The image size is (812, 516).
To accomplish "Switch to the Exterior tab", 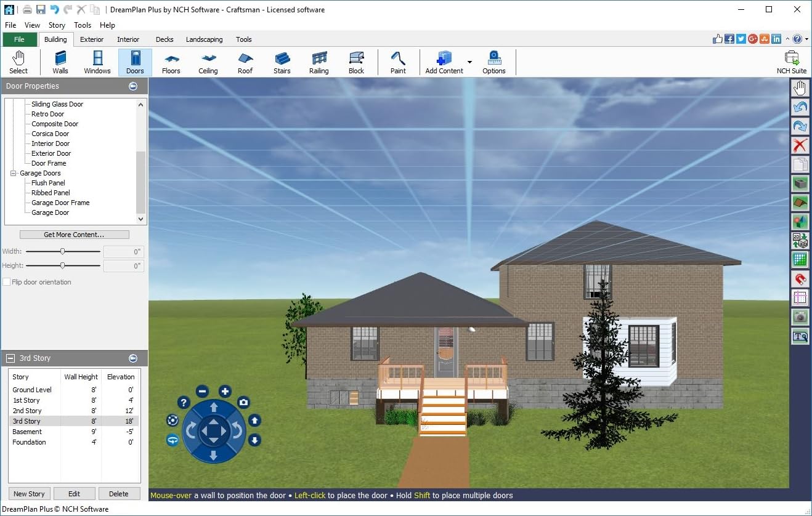I will tap(92, 39).
